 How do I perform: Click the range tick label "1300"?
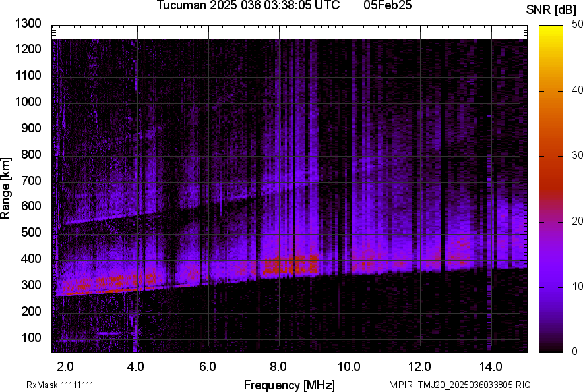point(28,24)
